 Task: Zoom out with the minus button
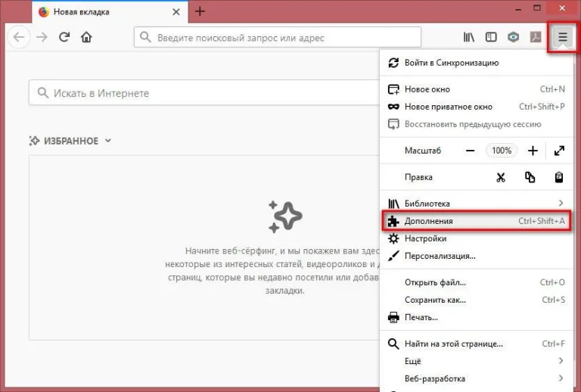click(471, 151)
